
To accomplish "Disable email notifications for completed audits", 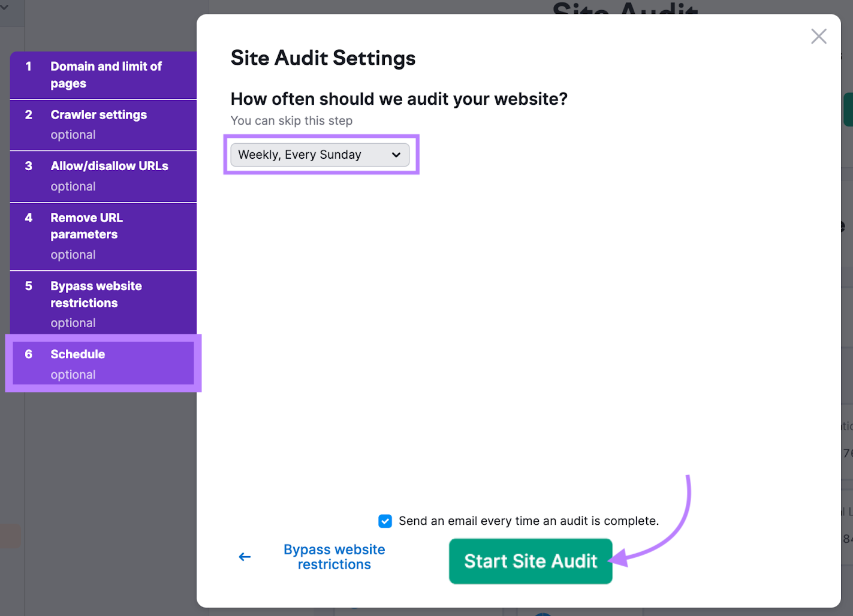I will [x=385, y=521].
